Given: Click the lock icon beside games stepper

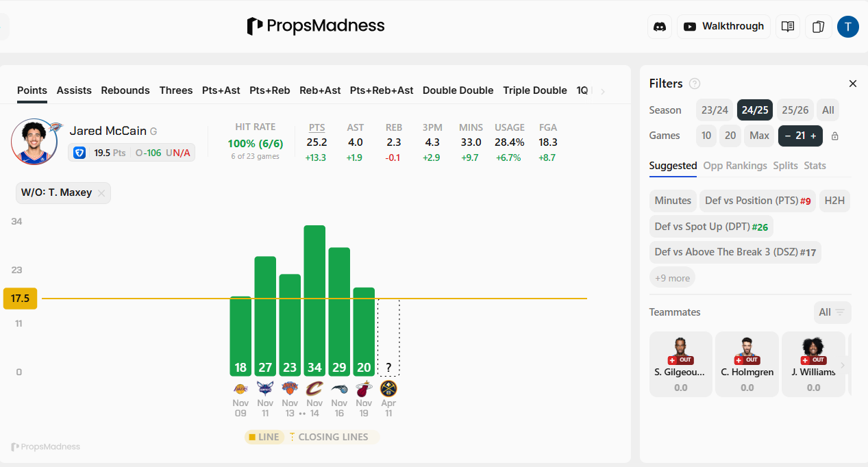Looking at the screenshot, I should point(834,136).
